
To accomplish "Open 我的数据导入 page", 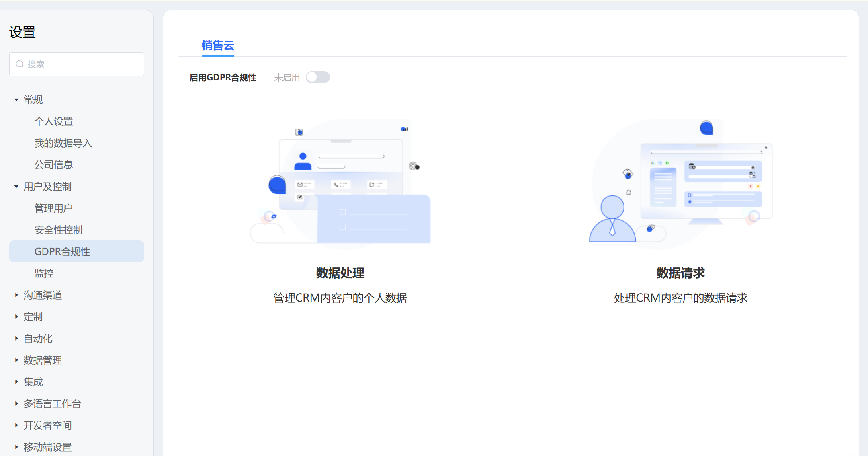I will point(63,143).
